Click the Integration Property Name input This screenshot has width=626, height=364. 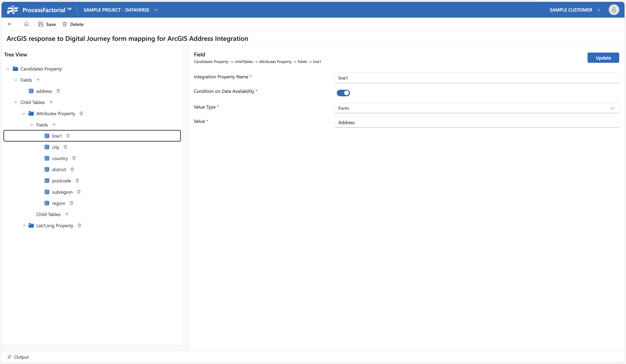pyautogui.click(x=476, y=78)
